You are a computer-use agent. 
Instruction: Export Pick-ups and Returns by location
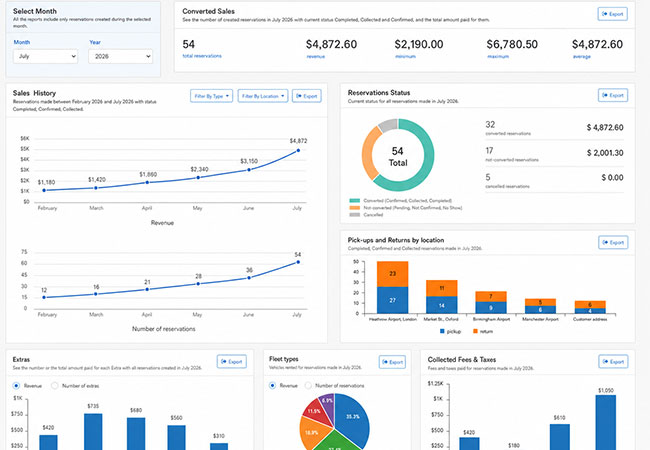pos(613,242)
